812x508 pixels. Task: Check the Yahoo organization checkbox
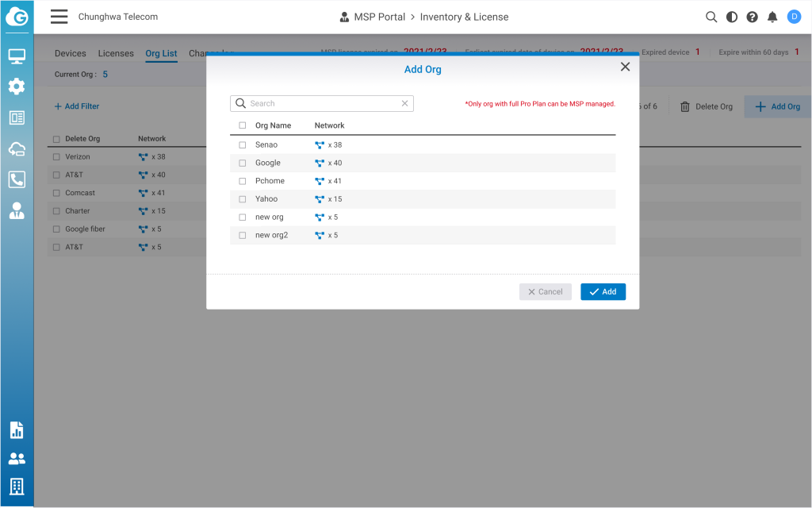pyautogui.click(x=242, y=198)
